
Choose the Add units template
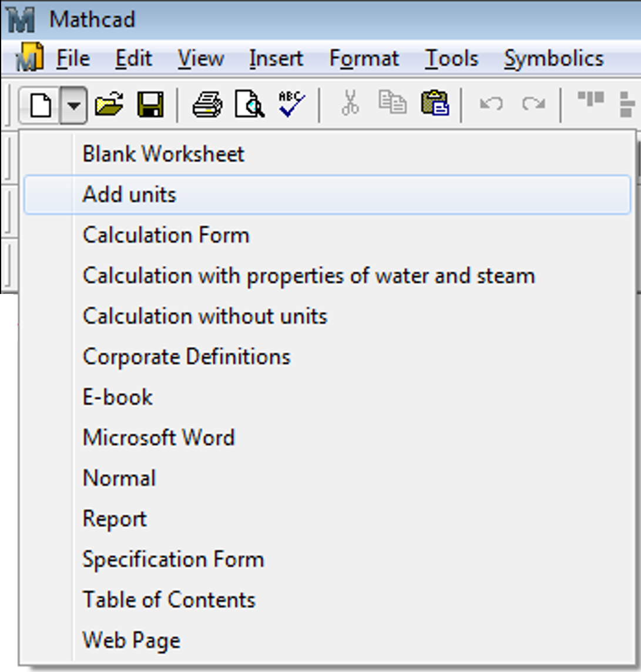[128, 194]
